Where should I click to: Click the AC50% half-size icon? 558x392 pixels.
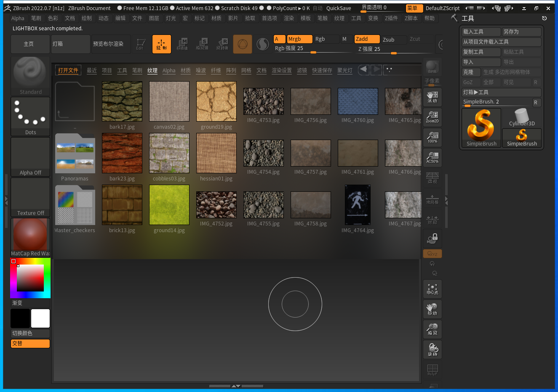[x=433, y=157]
